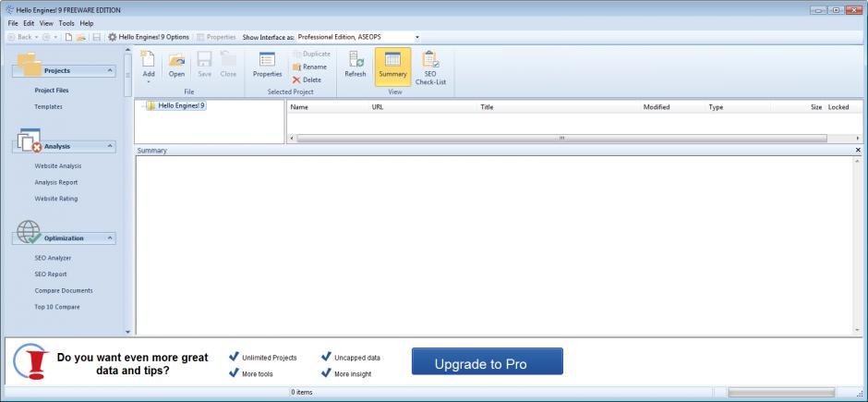Screen dimensions: 868x402
Task: Click the Save icon in File group
Action: coord(204,65)
